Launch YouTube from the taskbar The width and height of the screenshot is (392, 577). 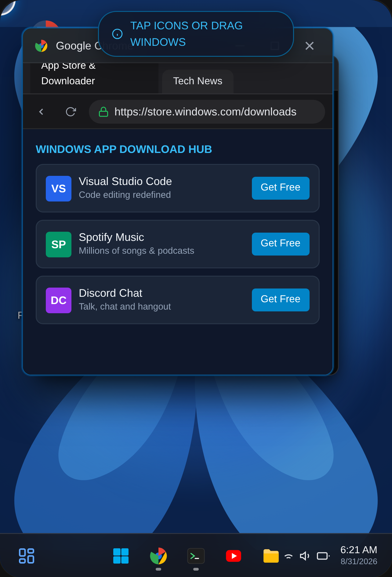click(234, 556)
